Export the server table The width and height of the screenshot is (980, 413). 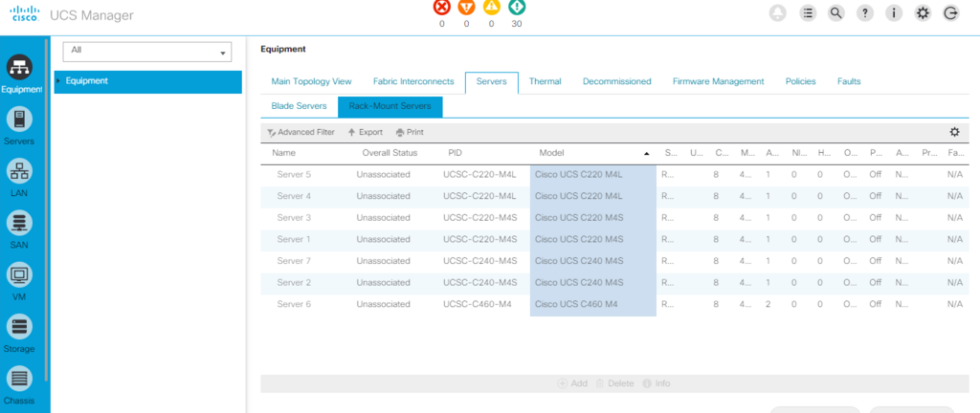click(366, 132)
